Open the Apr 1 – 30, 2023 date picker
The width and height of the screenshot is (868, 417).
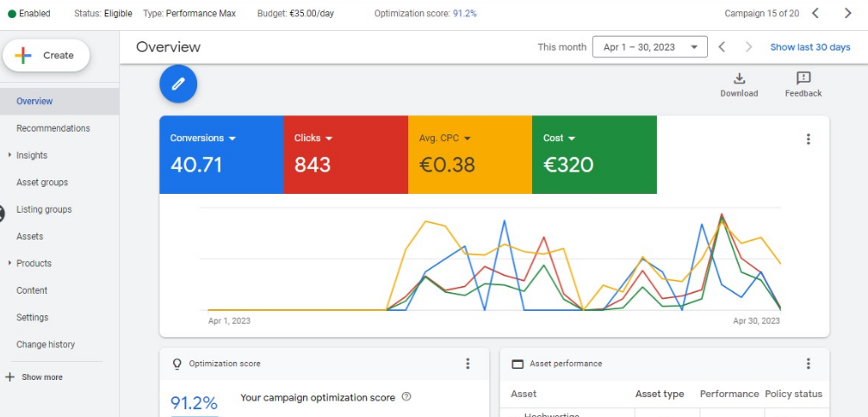tap(650, 47)
